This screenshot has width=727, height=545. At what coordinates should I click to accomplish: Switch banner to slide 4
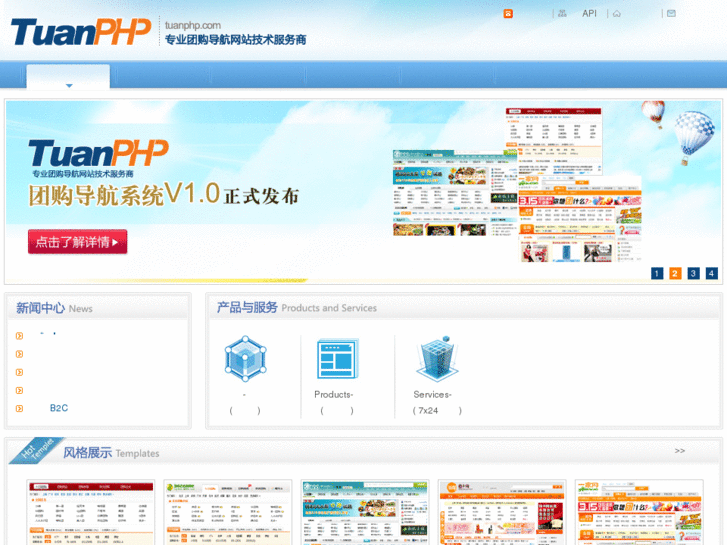click(x=711, y=273)
